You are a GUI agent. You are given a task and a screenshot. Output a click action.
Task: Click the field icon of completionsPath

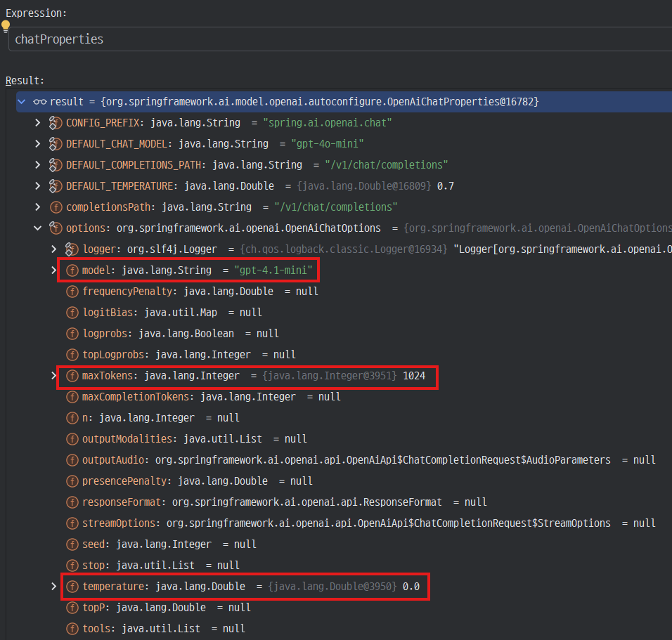click(x=56, y=207)
